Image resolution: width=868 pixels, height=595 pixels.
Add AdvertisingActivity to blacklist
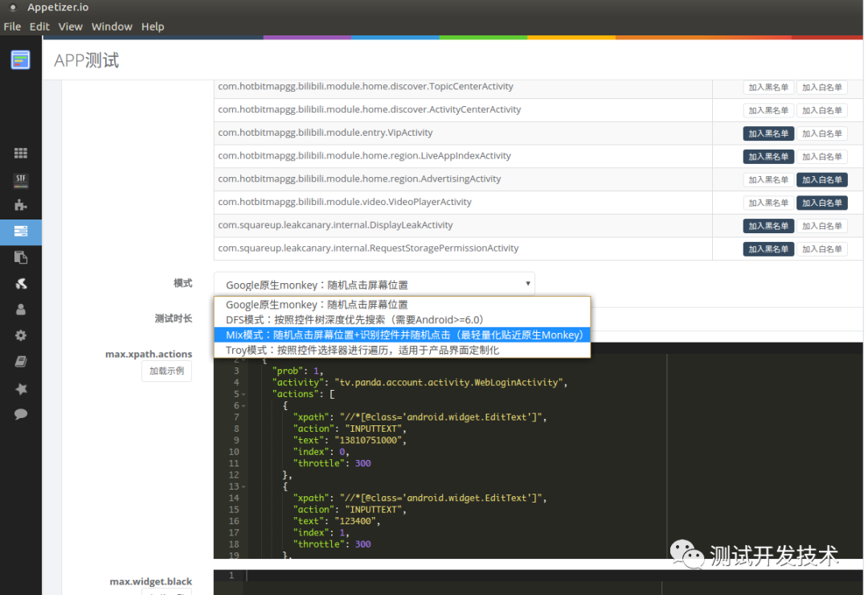point(768,180)
